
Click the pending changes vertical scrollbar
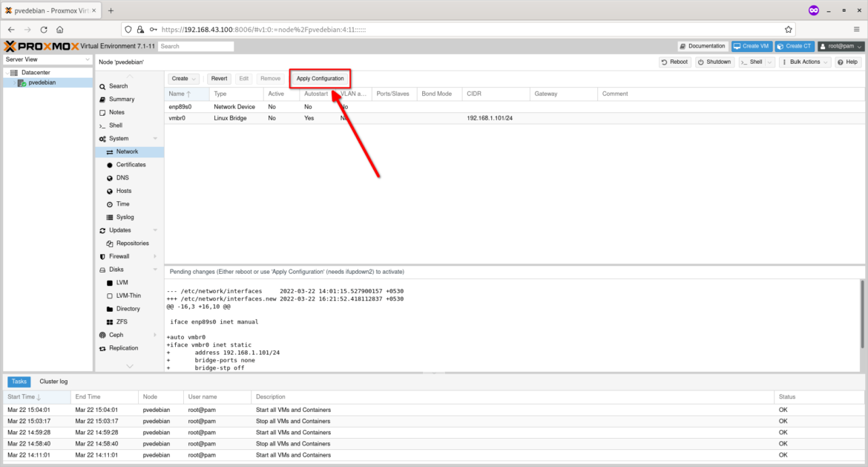point(863,315)
